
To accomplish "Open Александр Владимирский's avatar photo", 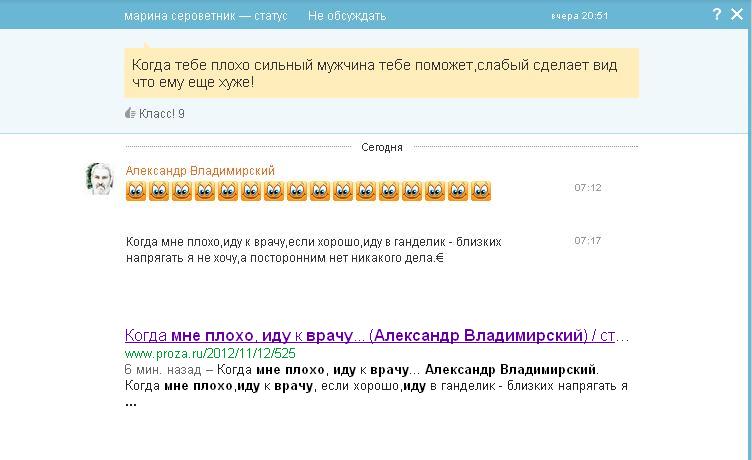I will coord(101,178).
